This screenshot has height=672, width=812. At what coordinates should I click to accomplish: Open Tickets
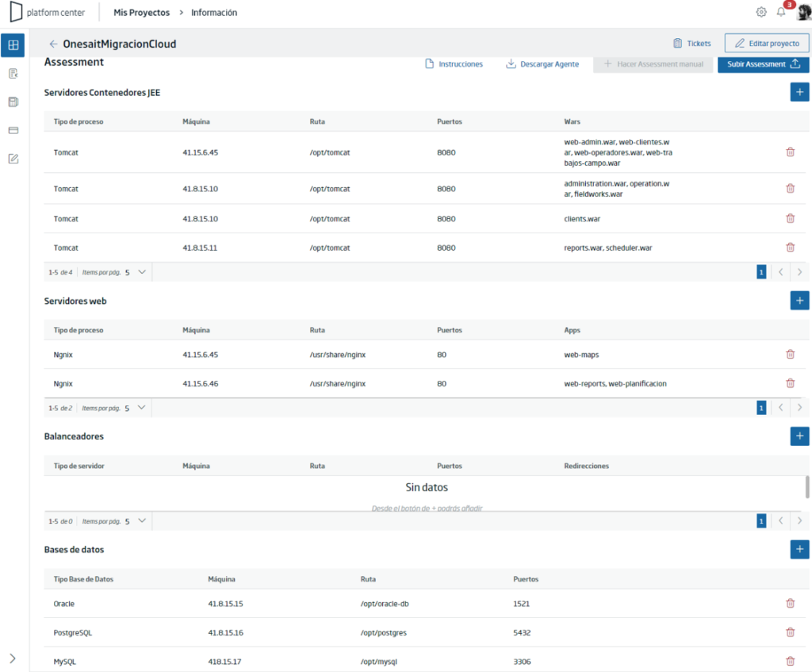(691, 44)
